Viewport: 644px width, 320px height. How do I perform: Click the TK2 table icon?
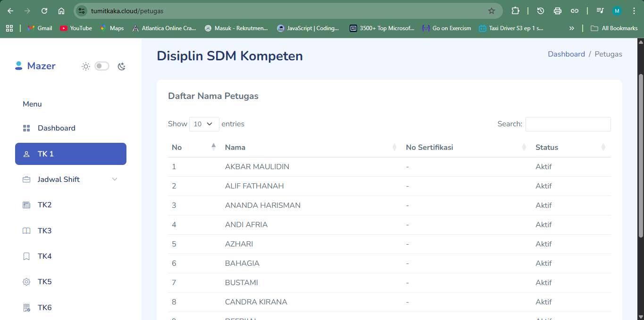click(26, 205)
